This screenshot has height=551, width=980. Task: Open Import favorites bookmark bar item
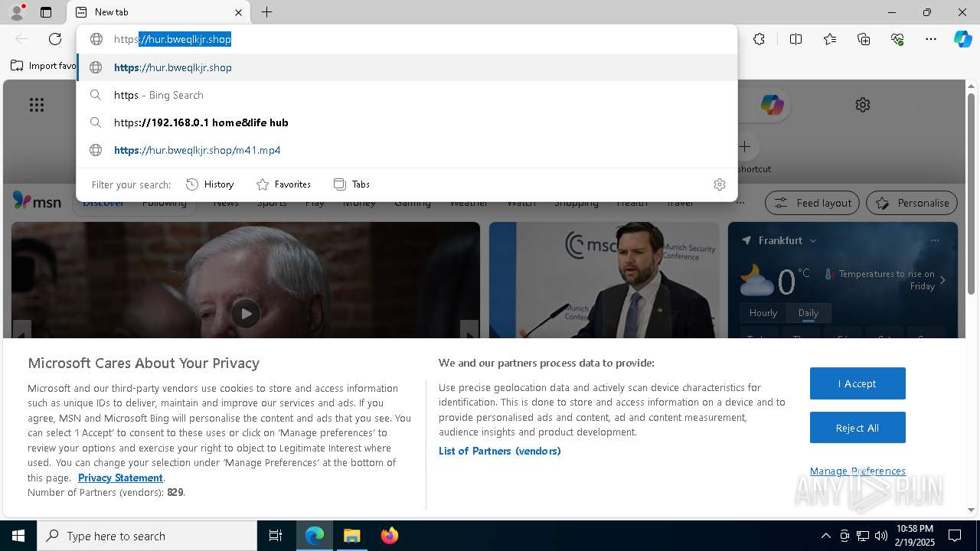pos(43,66)
